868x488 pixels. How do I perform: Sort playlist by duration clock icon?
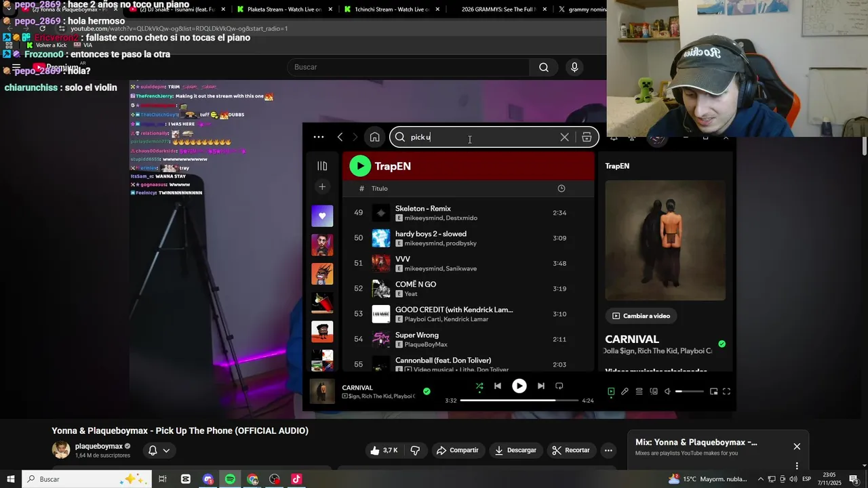pos(561,188)
